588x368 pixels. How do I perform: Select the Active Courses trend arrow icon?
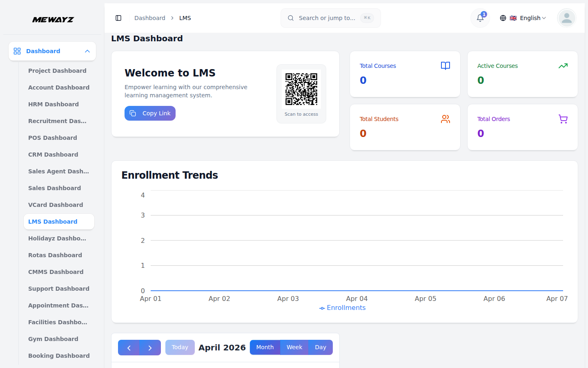point(563,66)
